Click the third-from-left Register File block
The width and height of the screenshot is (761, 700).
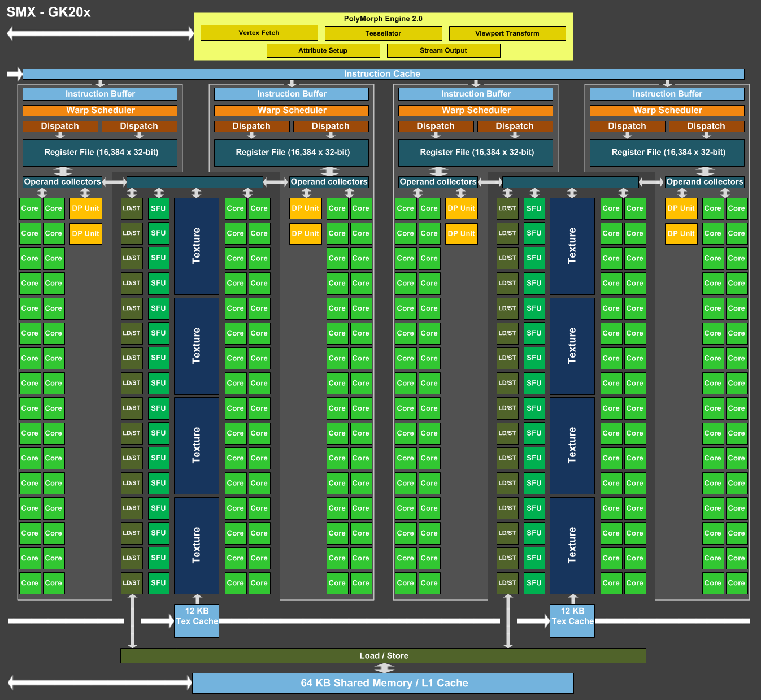click(476, 153)
